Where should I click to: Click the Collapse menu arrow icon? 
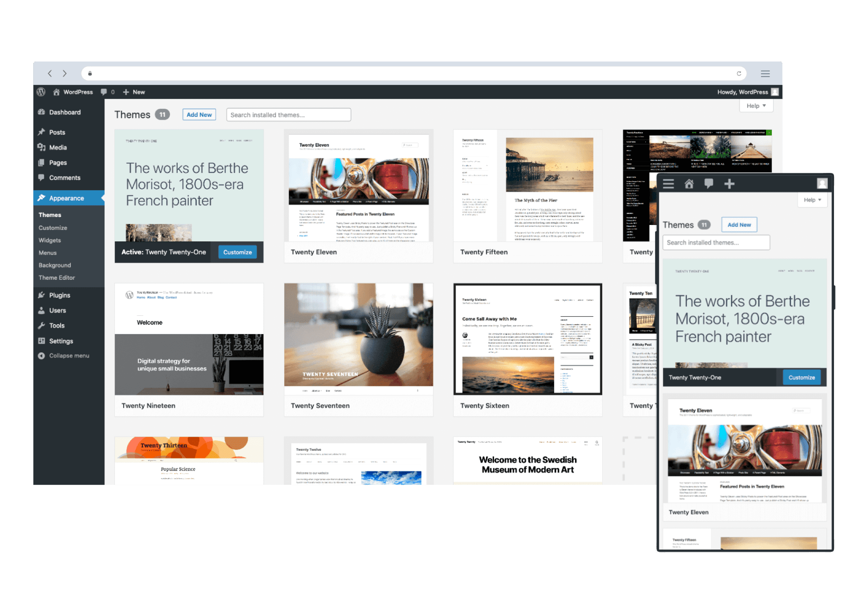click(x=42, y=356)
